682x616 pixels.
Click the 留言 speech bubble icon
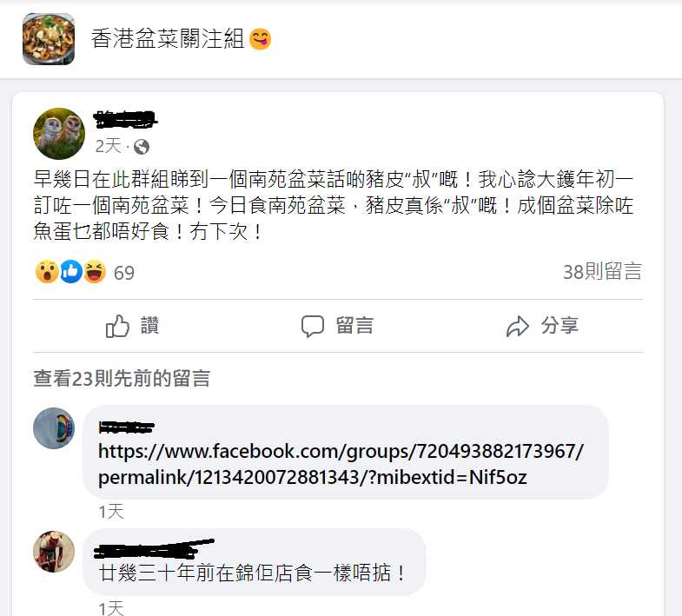pos(313,327)
